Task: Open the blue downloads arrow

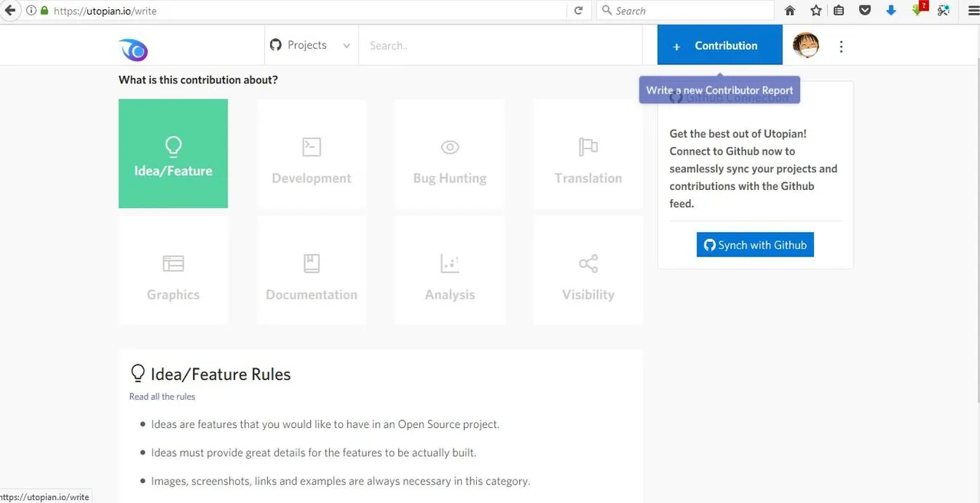Action: point(890,11)
